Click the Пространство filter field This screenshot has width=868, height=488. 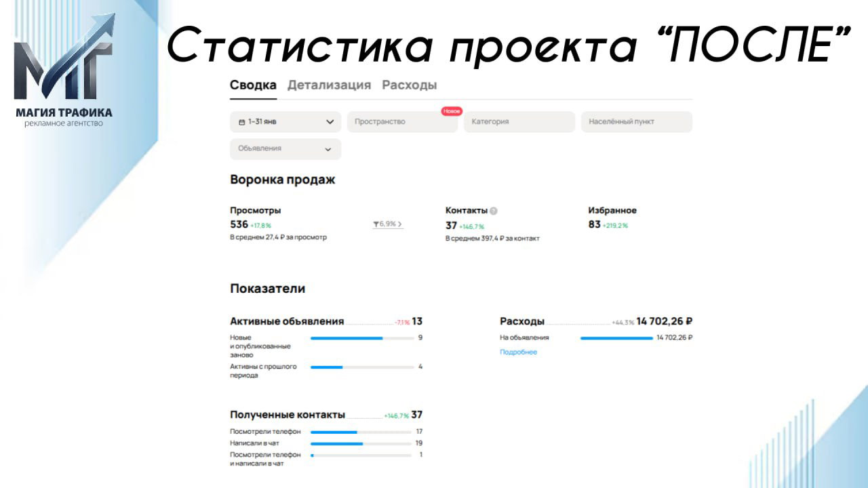point(402,122)
